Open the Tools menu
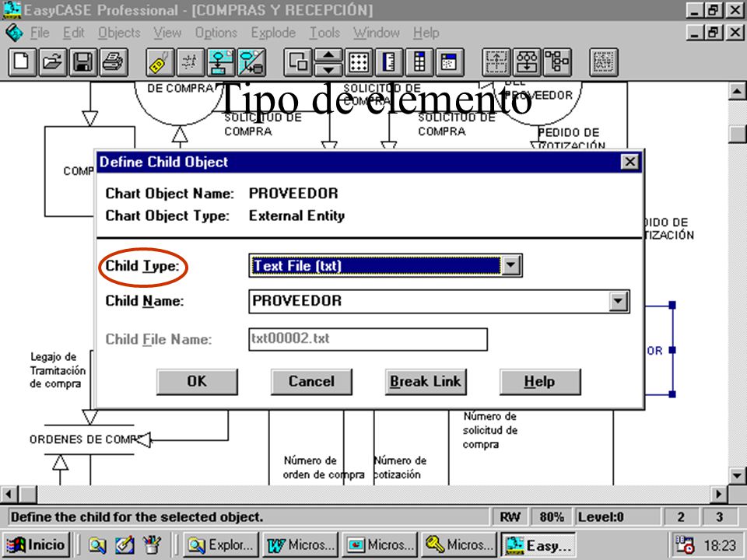 (x=324, y=33)
